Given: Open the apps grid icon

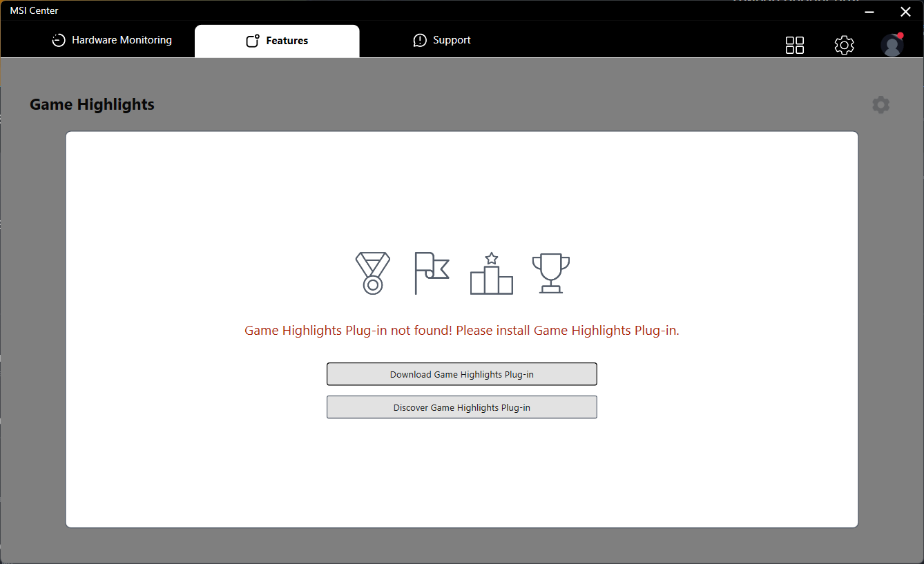Looking at the screenshot, I should click(x=795, y=45).
